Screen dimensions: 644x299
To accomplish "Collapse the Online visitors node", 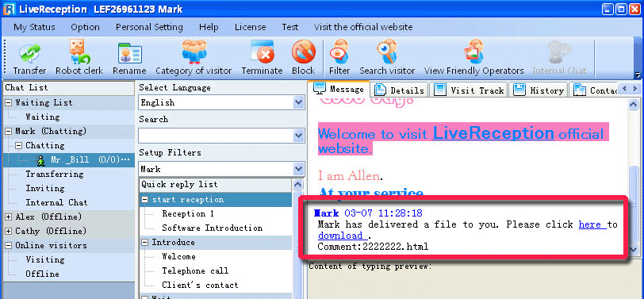I will pos(9,246).
